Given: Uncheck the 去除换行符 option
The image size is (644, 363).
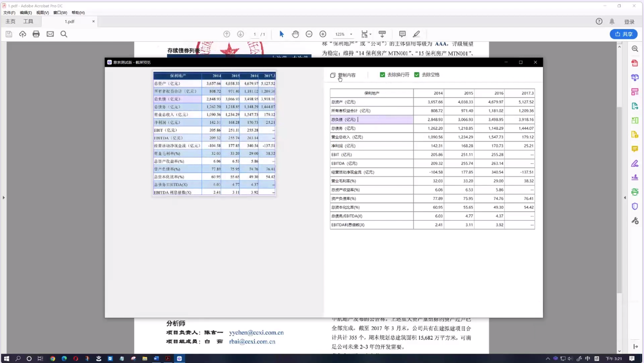Looking at the screenshot, I should point(382,75).
